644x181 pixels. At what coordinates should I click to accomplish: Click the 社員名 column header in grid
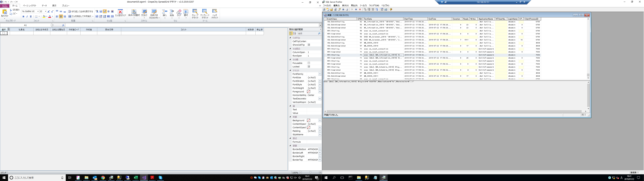(22, 29)
